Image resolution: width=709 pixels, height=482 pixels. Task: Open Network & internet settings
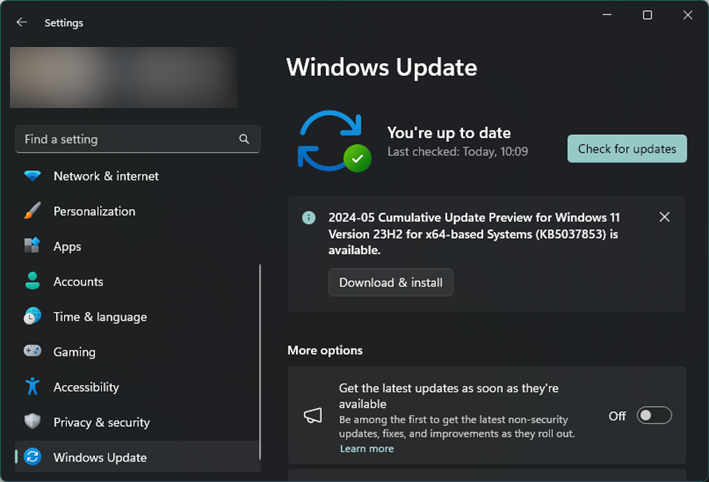[137, 176]
